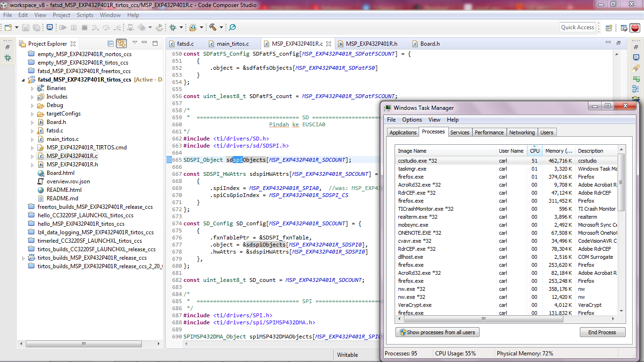Screen dimensions: 644x362
Task: Click the chip reset icon
Action: [x=141, y=27]
